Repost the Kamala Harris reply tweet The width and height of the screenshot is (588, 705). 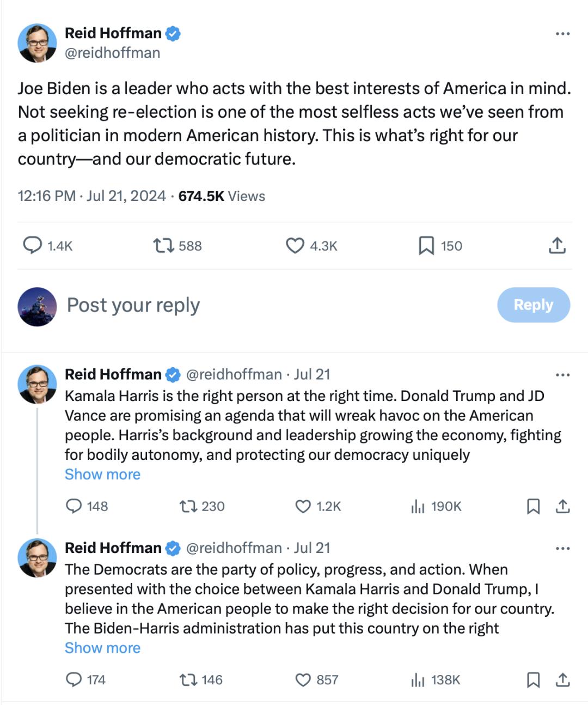(x=188, y=507)
